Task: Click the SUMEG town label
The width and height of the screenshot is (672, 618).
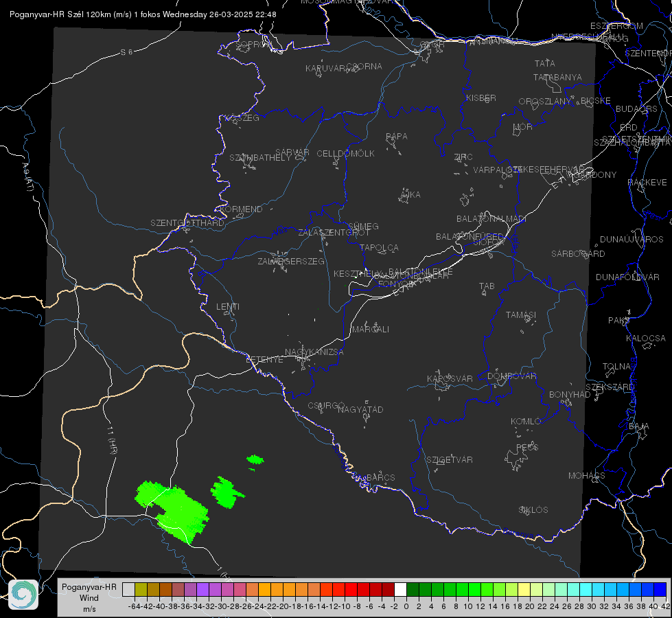Action: pyautogui.click(x=363, y=227)
